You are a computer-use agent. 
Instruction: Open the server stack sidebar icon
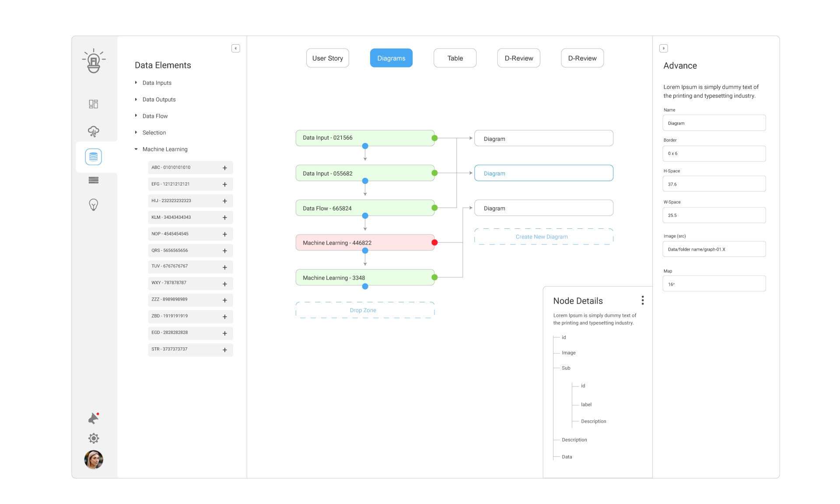[94, 180]
